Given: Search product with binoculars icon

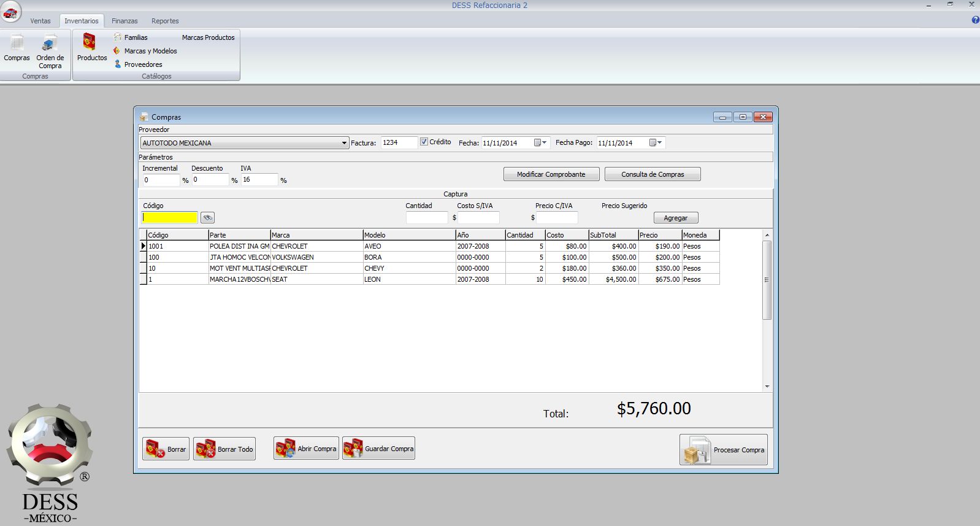Looking at the screenshot, I should tap(208, 218).
